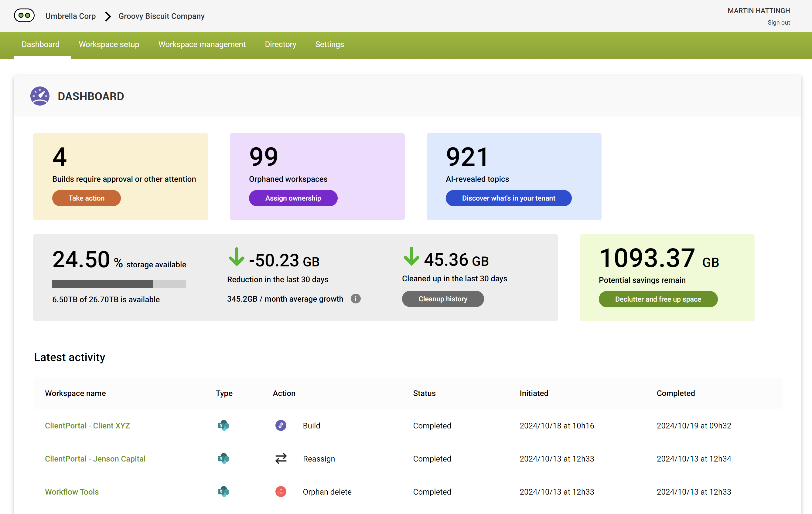
Task: Go to the Settings tab
Action: click(329, 44)
